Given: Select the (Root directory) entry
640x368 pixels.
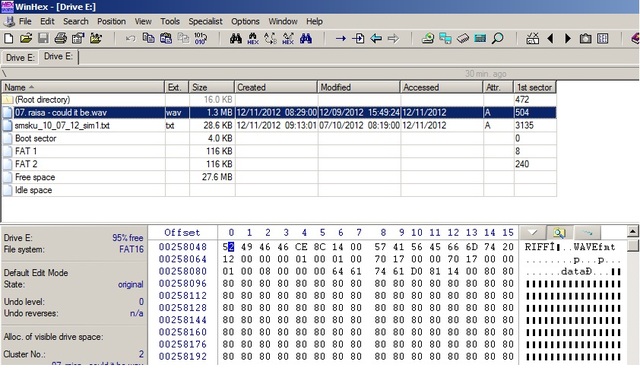Looking at the screenshot, I should click(279, 100).
